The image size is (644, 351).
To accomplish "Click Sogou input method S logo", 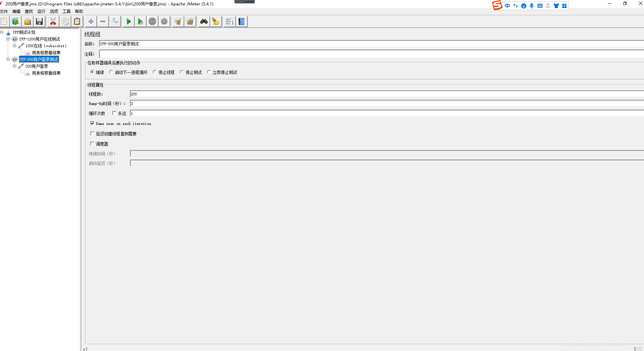I will 497,5.
